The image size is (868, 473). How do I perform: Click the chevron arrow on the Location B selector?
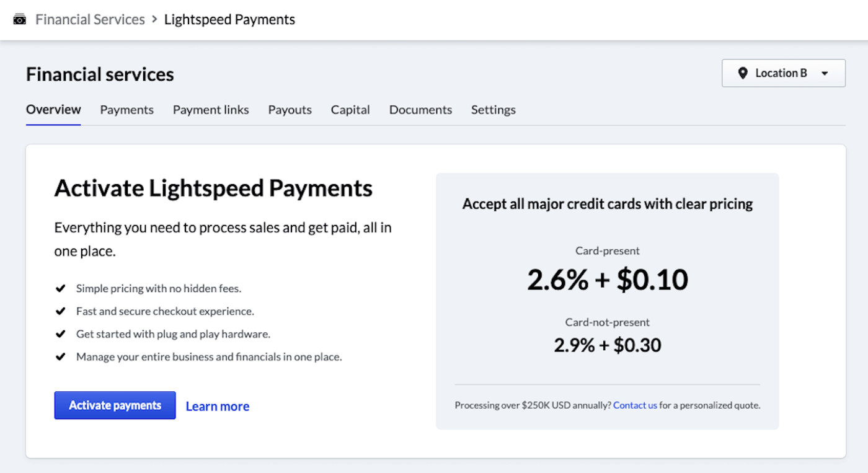(825, 73)
